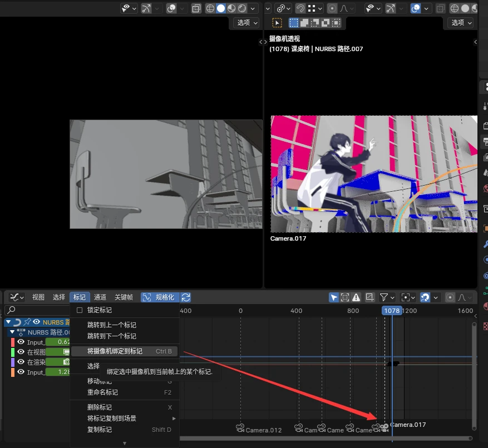488x448 pixels.
Task: Click 删除标记 menu entry
Action: pos(125,407)
